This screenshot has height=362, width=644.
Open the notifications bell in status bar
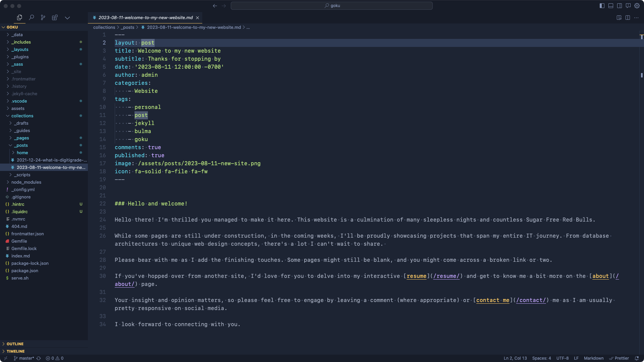click(x=637, y=358)
